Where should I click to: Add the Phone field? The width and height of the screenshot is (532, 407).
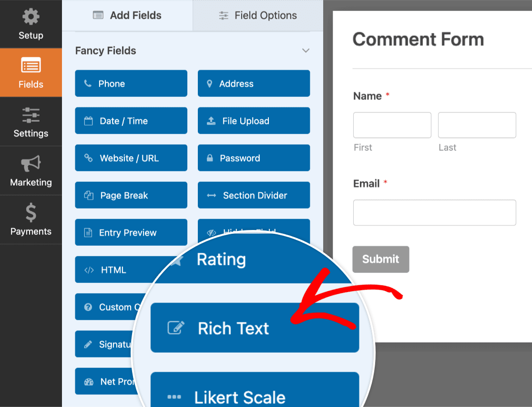coord(131,83)
